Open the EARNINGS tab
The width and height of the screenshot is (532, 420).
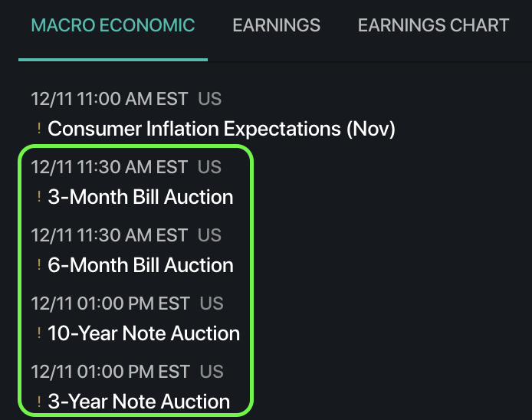tap(277, 25)
